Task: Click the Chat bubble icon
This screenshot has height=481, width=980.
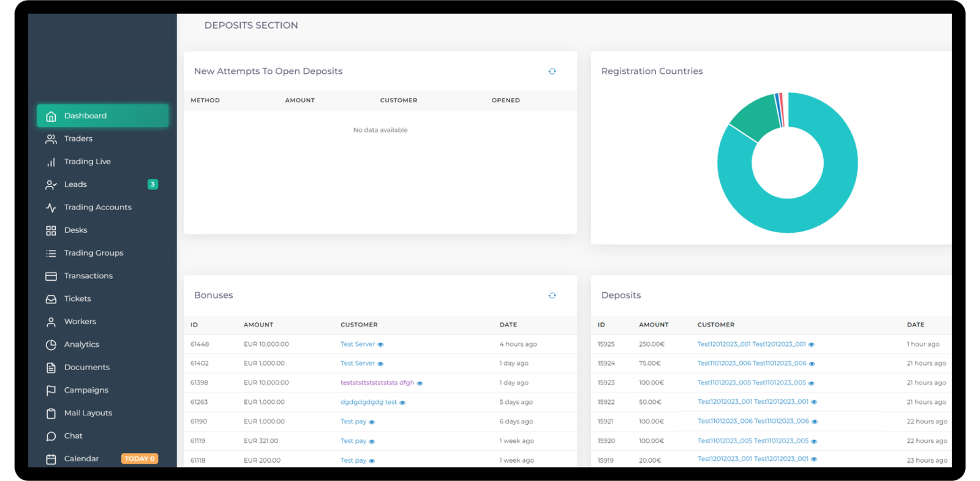Action: 51,436
